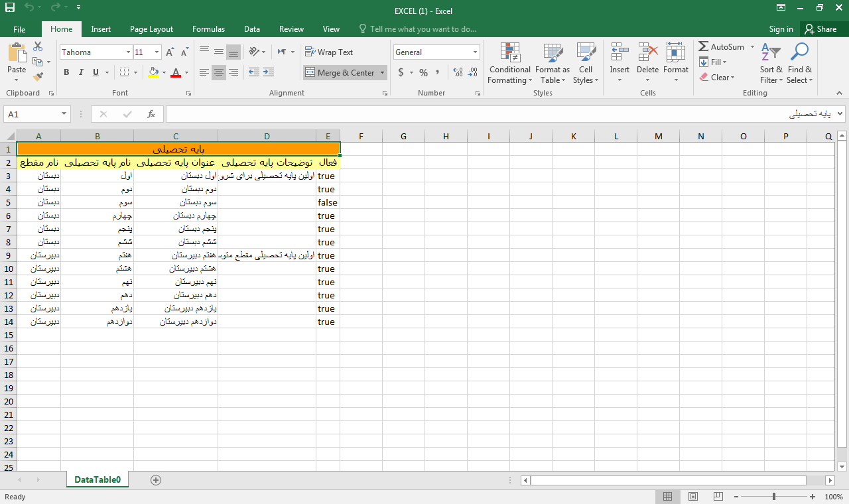Add a new sheet with plus button
The image size is (849, 504).
tap(156, 480)
